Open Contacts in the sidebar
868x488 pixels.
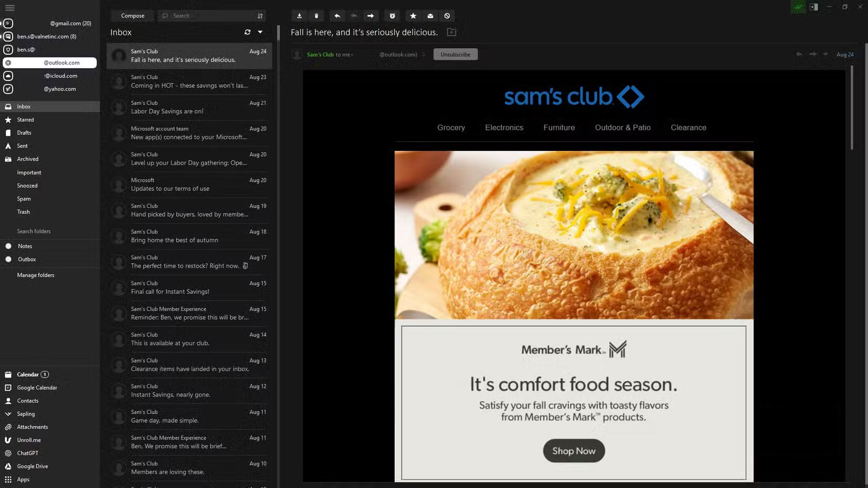[27, 401]
